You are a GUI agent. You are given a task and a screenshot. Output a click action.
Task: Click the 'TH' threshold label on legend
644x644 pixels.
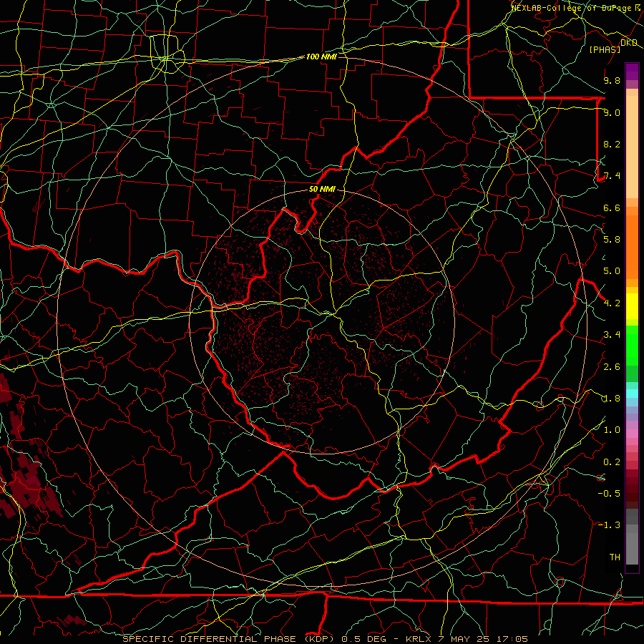(x=615, y=557)
